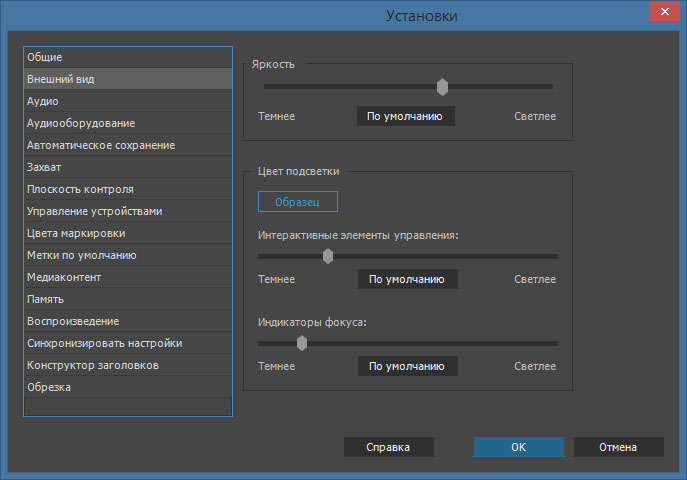Click Интерактивные элементы управления slider handle
The height and width of the screenshot is (480, 687).
coord(328,256)
